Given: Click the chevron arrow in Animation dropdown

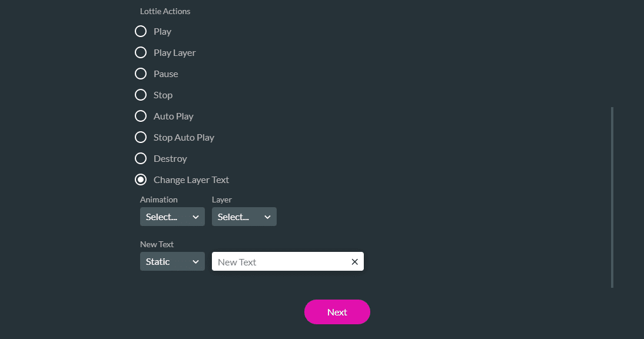Looking at the screenshot, I should [195, 217].
